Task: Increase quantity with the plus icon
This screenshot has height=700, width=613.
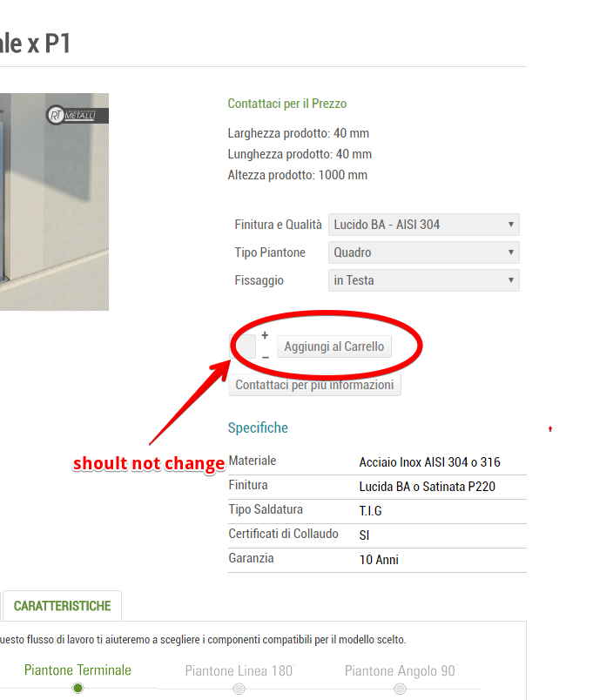Action: tap(265, 335)
